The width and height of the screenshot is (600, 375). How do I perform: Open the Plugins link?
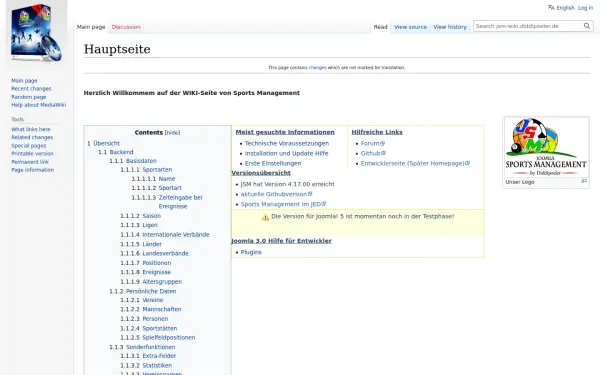(251, 252)
